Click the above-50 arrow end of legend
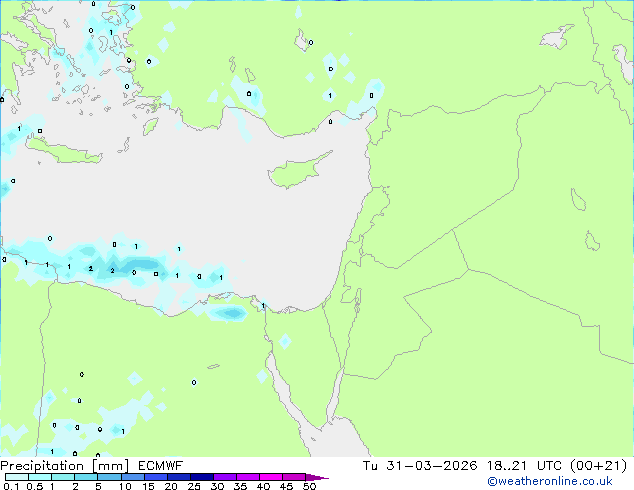The height and width of the screenshot is (490, 634). [x=317, y=477]
